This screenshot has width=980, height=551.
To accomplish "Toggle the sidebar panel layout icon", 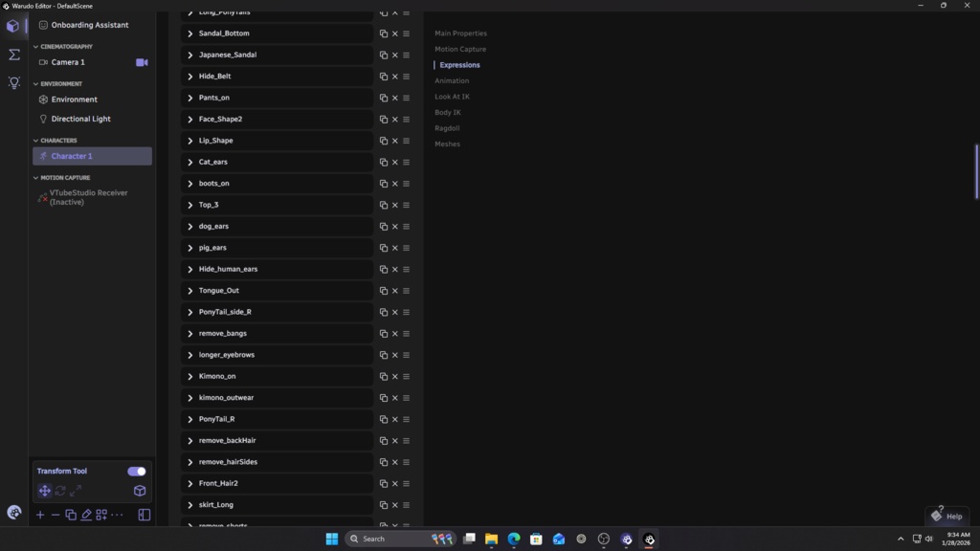I will [145, 515].
